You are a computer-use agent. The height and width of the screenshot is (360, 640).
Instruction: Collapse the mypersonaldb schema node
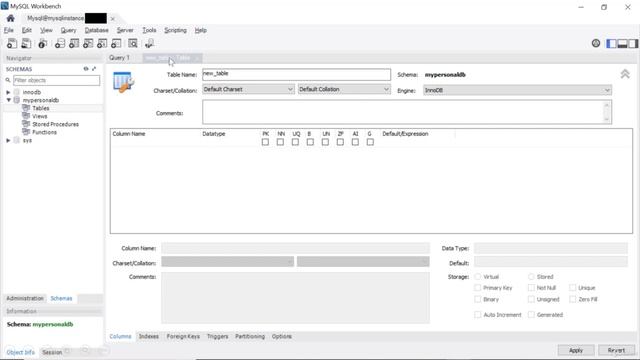tap(8, 100)
